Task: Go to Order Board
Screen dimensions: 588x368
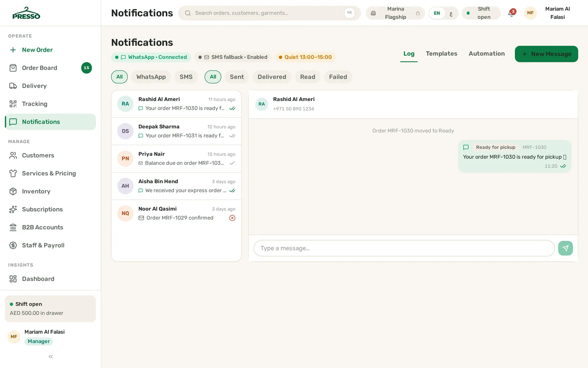Action: 51,68
